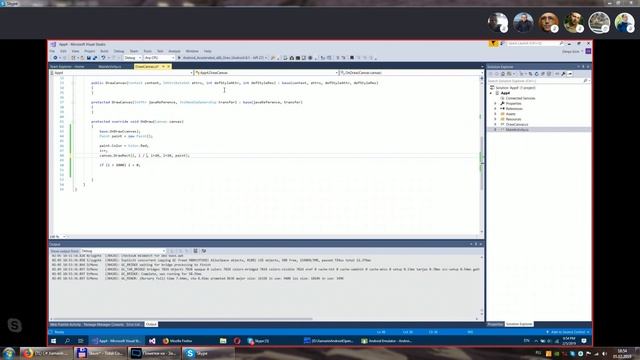Click the Solution Explorer Properties wrench icon
This screenshot has width=640, height=360.
tap(563, 74)
